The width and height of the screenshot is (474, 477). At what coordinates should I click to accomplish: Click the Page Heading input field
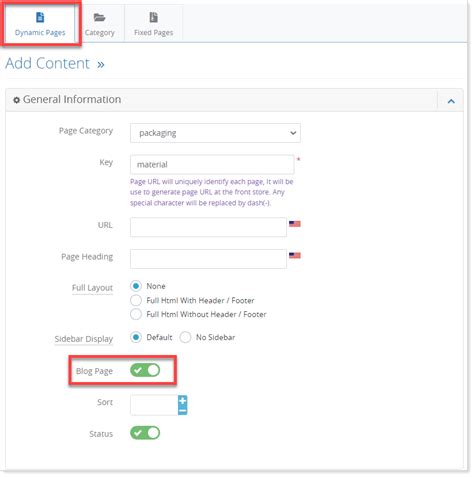pyautogui.click(x=208, y=259)
